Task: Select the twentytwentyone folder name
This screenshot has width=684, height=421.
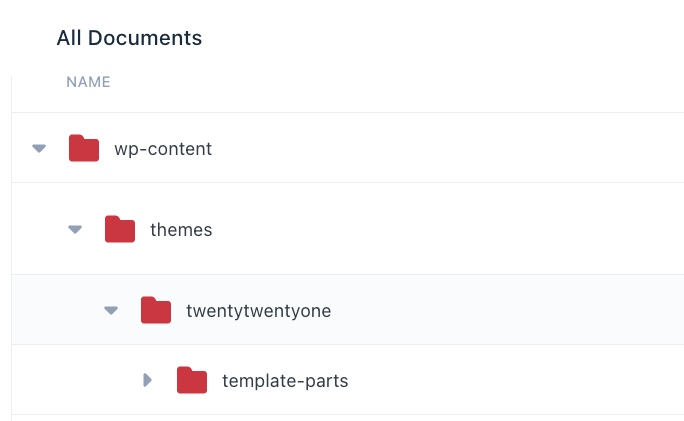Action: 259,311
